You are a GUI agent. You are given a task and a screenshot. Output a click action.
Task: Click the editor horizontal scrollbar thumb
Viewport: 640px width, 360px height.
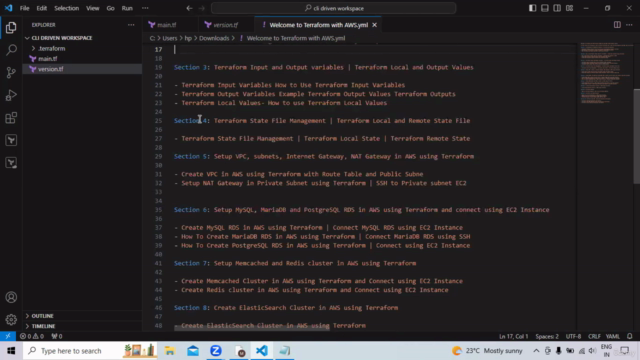point(252,328)
